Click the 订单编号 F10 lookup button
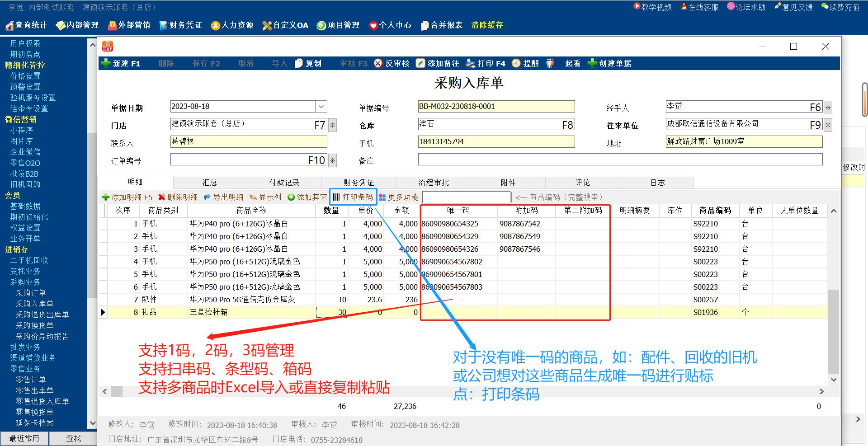Viewport: 868px width, 446px height. point(332,160)
